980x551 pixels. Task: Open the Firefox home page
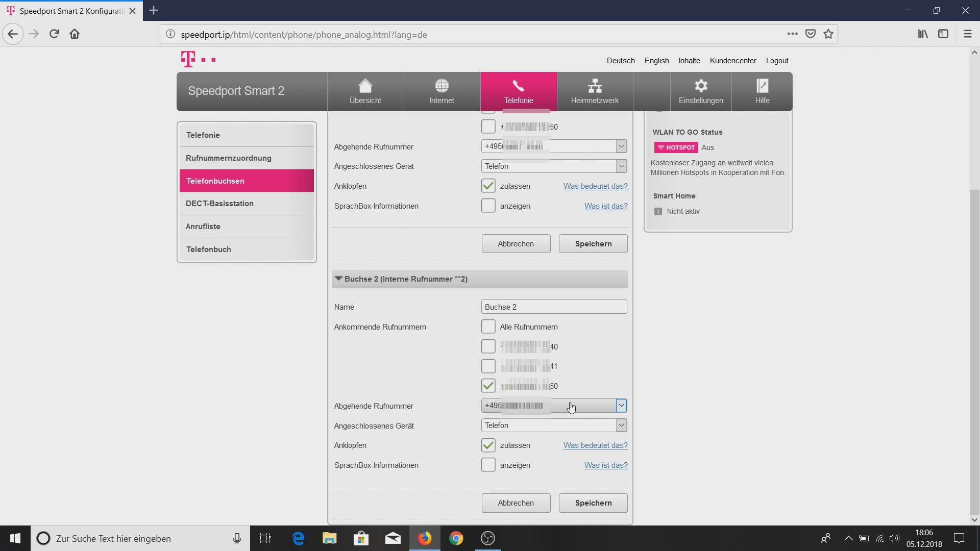tap(75, 34)
